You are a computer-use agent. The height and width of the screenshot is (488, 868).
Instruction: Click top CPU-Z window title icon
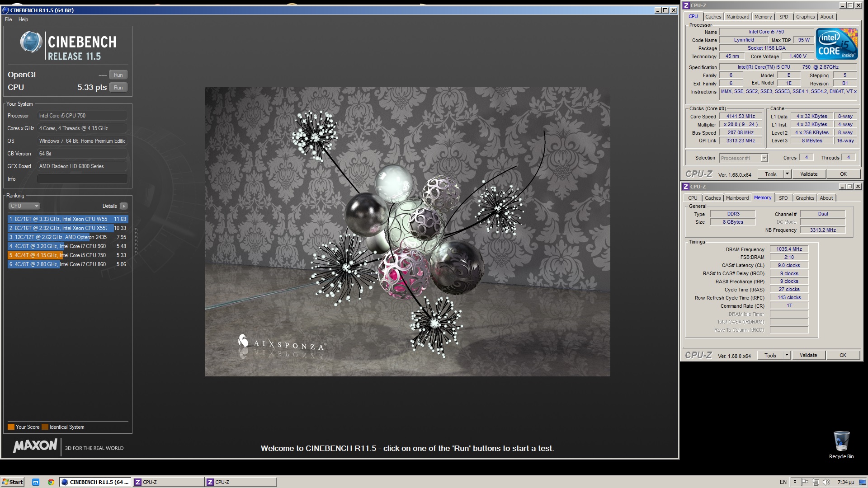pos(686,5)
